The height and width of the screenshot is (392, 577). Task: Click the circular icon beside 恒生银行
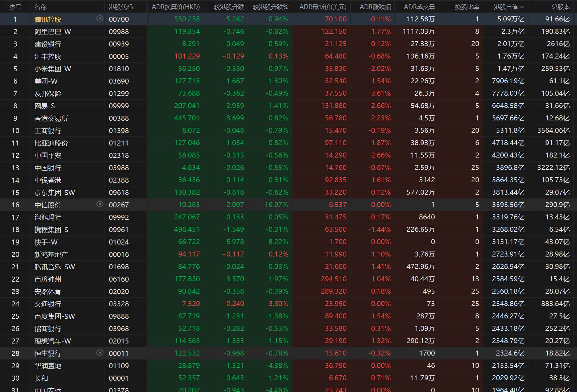point(99,353)
